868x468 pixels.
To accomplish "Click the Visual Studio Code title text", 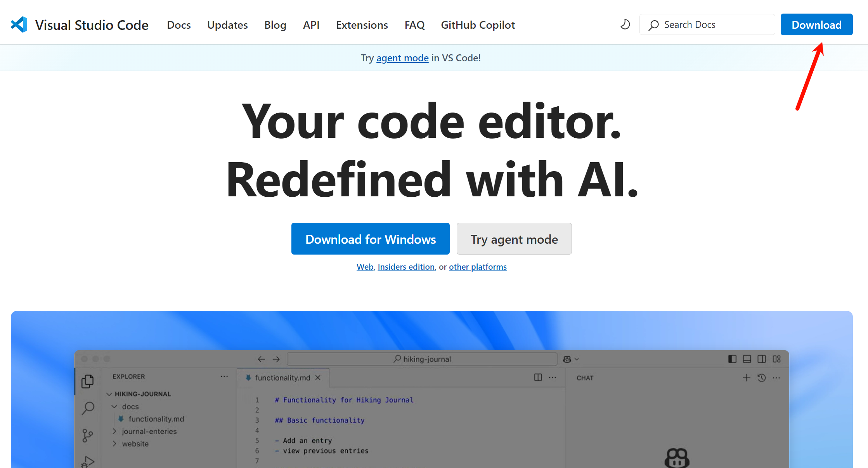I will tap(92, 25).
